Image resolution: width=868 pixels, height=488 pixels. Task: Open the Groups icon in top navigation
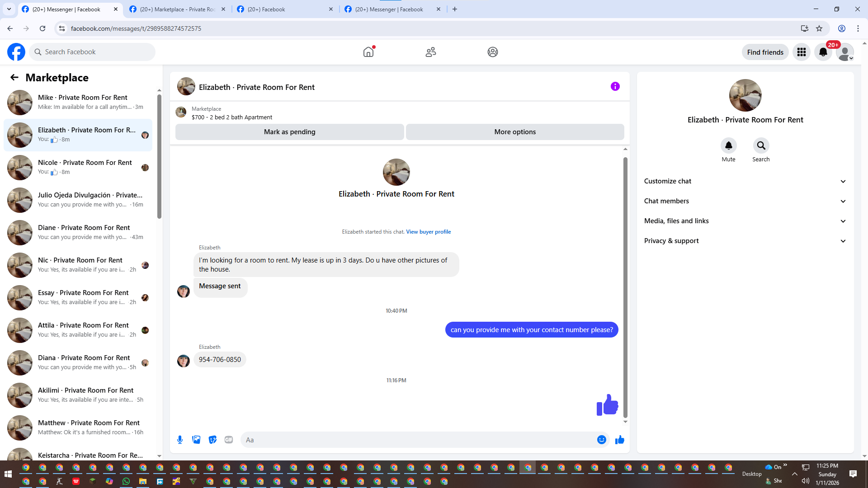click(x=493, y=52)
